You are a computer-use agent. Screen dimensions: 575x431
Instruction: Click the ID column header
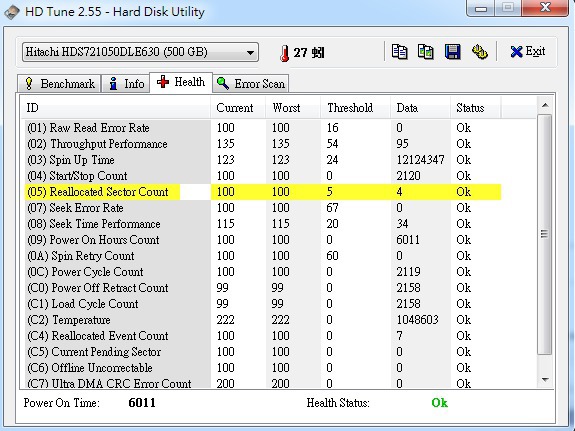(x=116, y=108)
